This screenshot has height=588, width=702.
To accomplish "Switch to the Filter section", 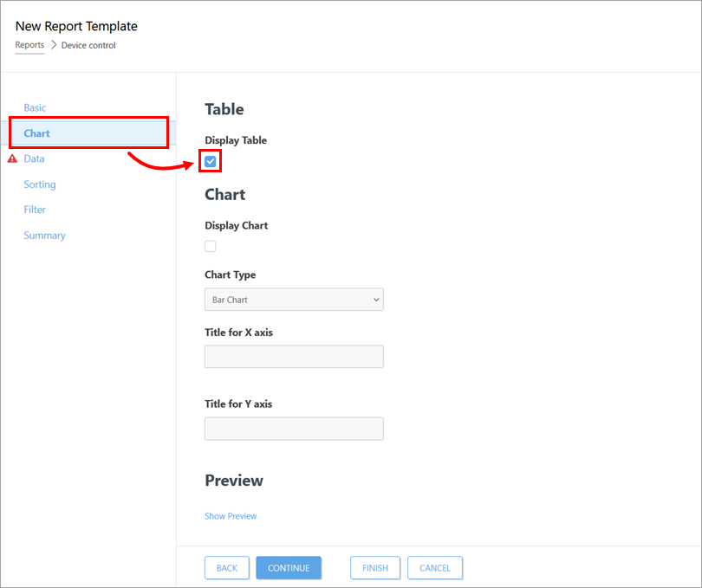I will pos(35,210).
